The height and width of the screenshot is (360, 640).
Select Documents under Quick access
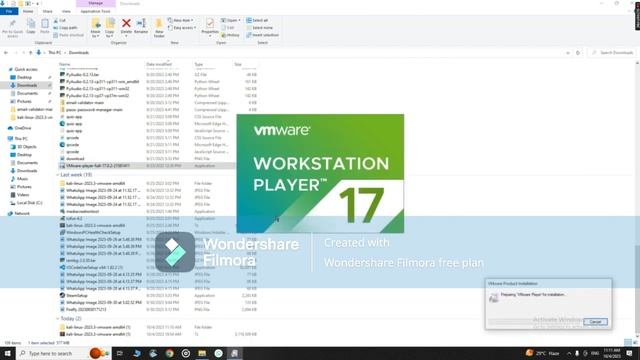tap(27, 93)
